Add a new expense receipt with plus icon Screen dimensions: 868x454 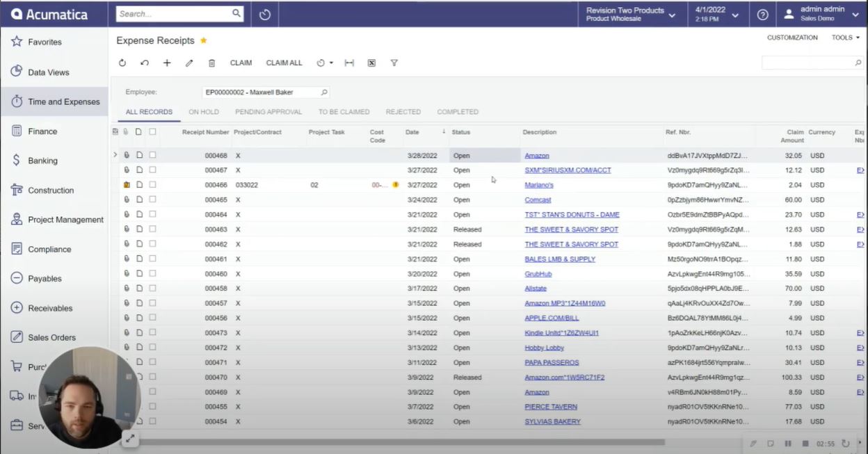coord(167,63)
